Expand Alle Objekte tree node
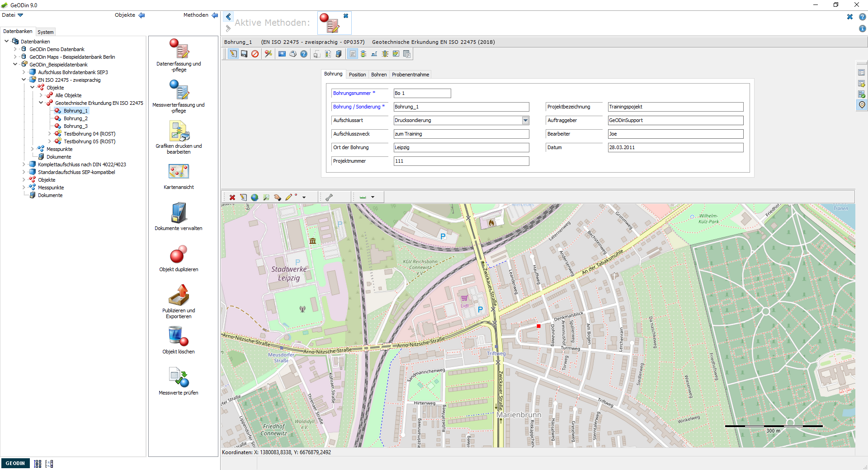Image resolution: width=868 pixels, height=470 pixels. click(x=41, y=95)
